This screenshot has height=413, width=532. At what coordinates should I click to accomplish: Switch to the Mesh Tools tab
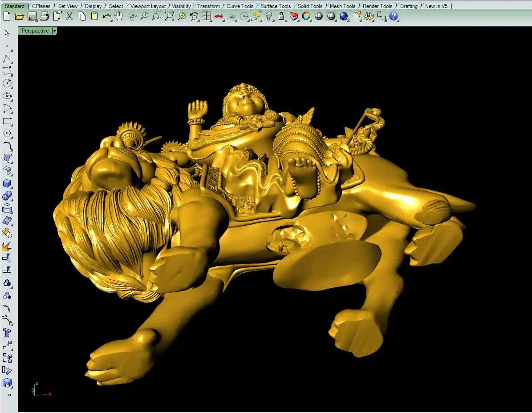coord(342,6)
